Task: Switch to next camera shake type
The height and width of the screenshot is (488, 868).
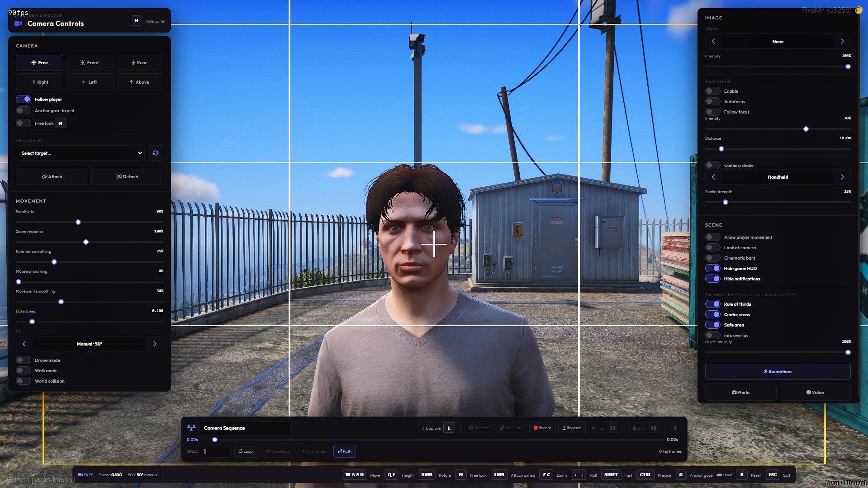Action: coord(842,177)
